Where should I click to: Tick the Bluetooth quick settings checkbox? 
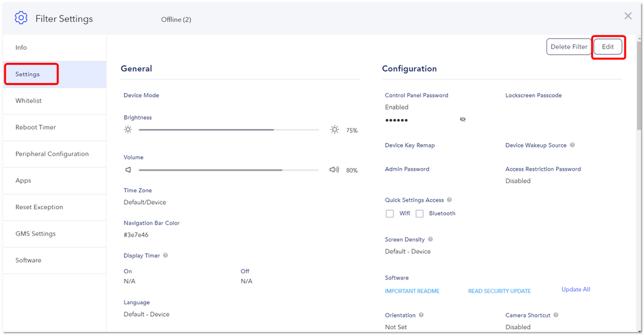point(419,213)
